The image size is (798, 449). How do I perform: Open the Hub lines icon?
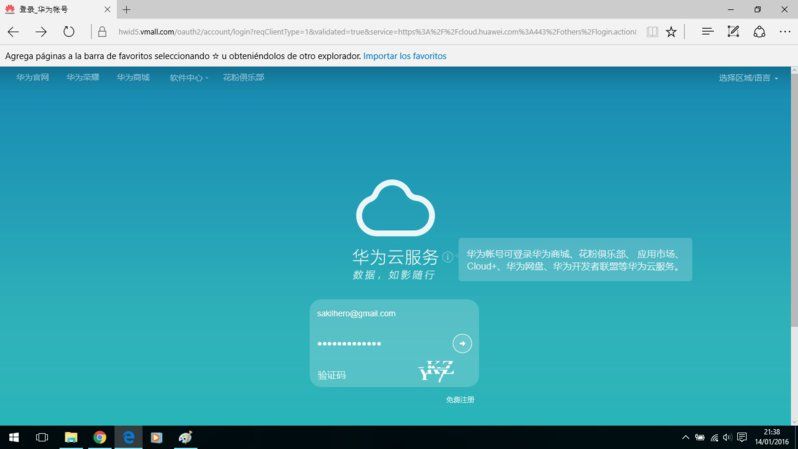[707, 32]
